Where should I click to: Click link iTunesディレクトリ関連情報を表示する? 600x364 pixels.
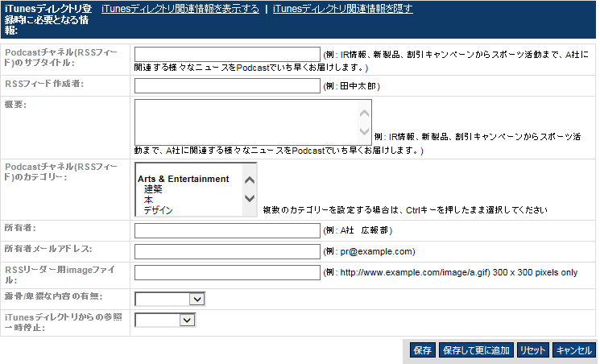click(180, 9)
